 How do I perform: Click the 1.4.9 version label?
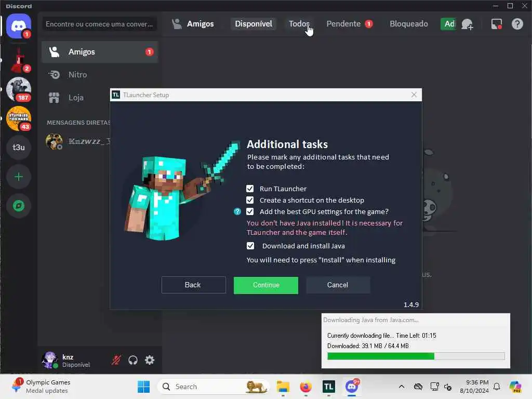[411, 304]
